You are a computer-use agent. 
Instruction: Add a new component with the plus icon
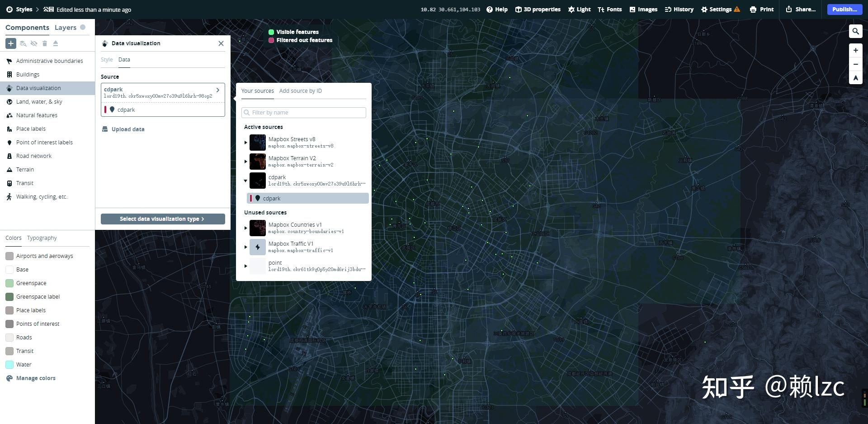click(10, 43)
